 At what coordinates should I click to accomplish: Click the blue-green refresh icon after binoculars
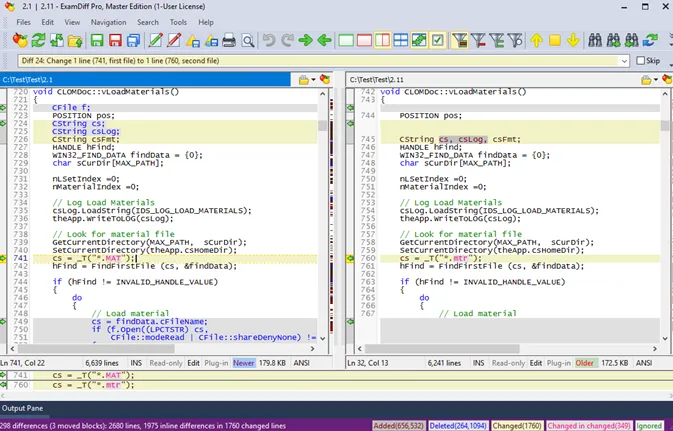tap(650, 40)
